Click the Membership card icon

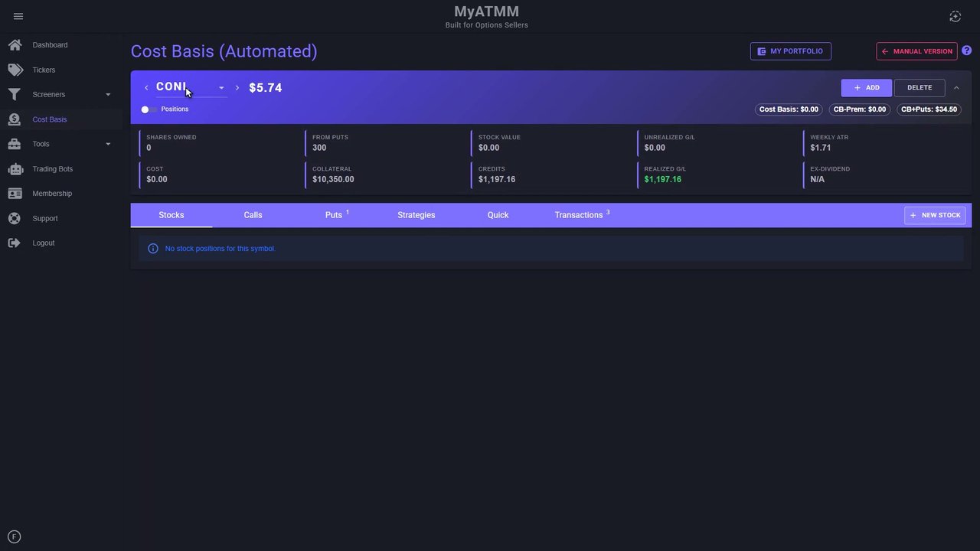pyautogui.click(x=15, y=194)
